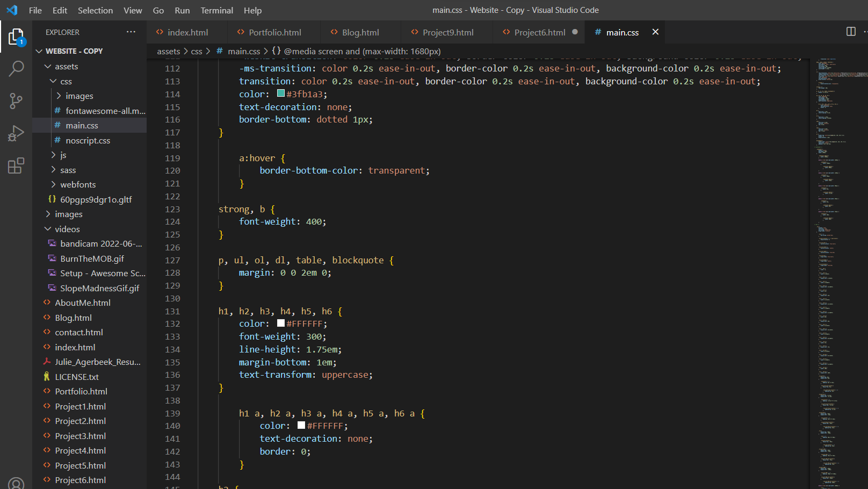Click unsaved dot on Project6.html tab
868x489 pixels.
click(x=575, y=32)
